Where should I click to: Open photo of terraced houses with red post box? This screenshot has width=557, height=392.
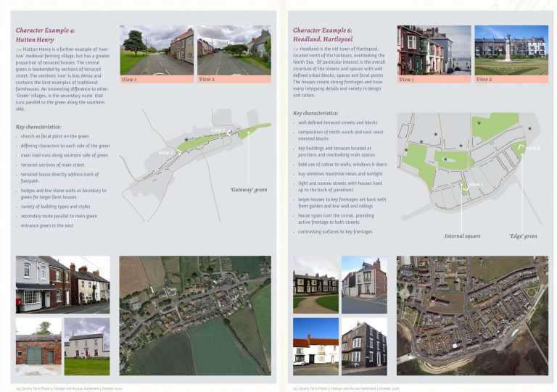click(63, 285)
